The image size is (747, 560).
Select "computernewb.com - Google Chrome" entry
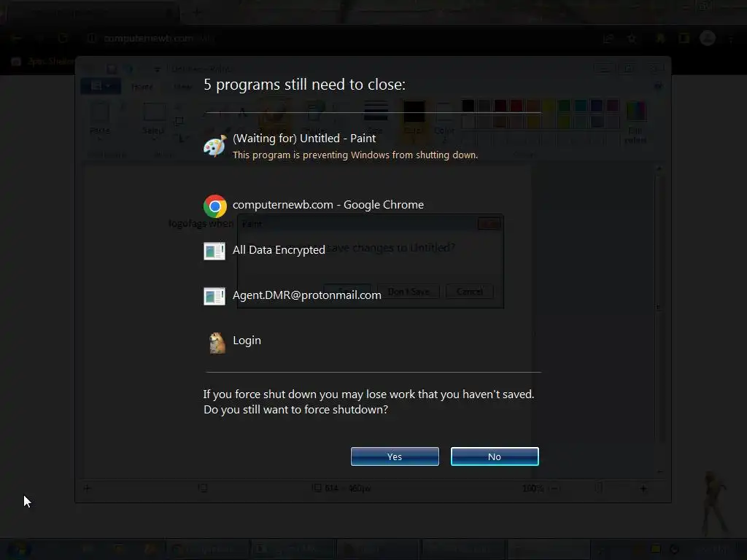328,205
